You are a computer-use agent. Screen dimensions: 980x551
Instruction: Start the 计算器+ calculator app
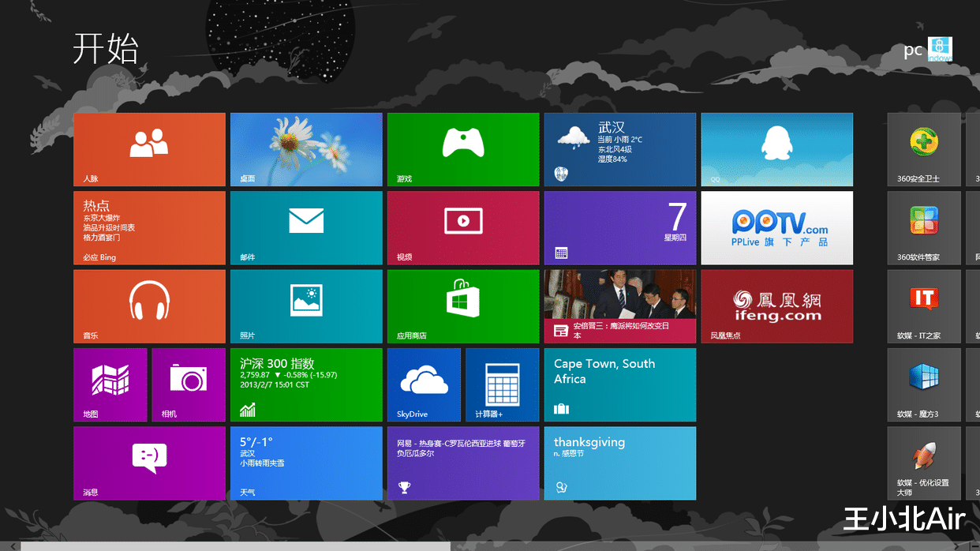point(501,384)
